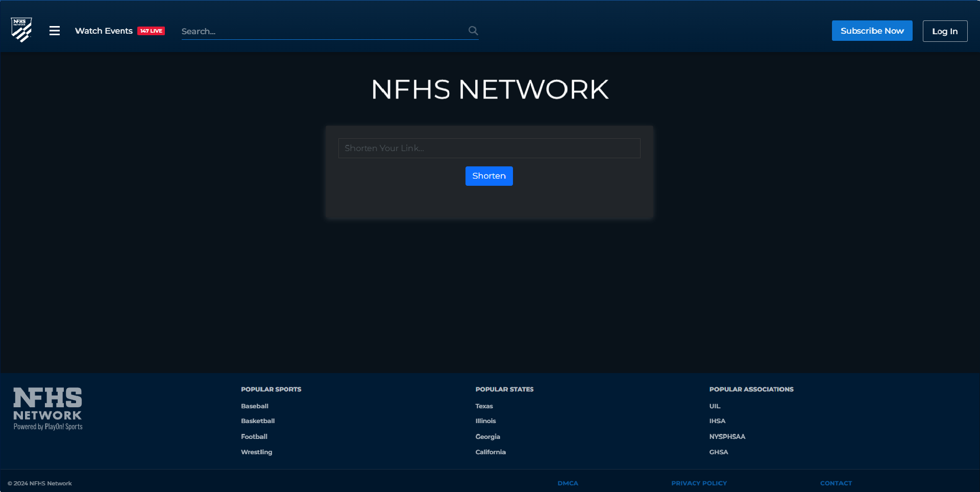Click the DMCA footer link

tap(568, 483)
